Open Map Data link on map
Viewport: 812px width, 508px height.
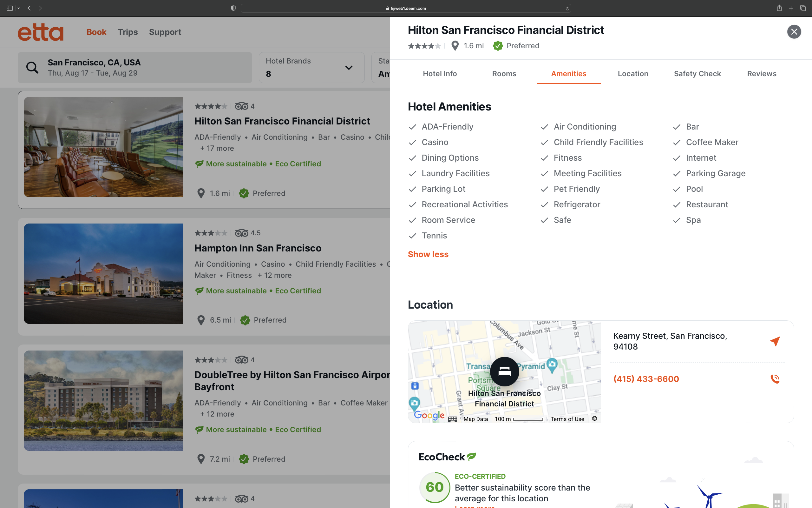tap(475, 419)
